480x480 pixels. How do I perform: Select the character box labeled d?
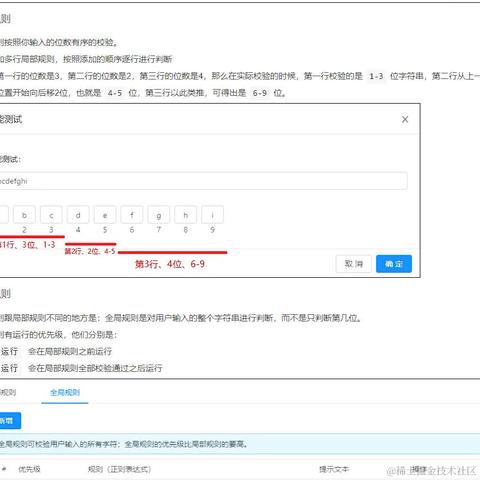[x=78, y=215]
